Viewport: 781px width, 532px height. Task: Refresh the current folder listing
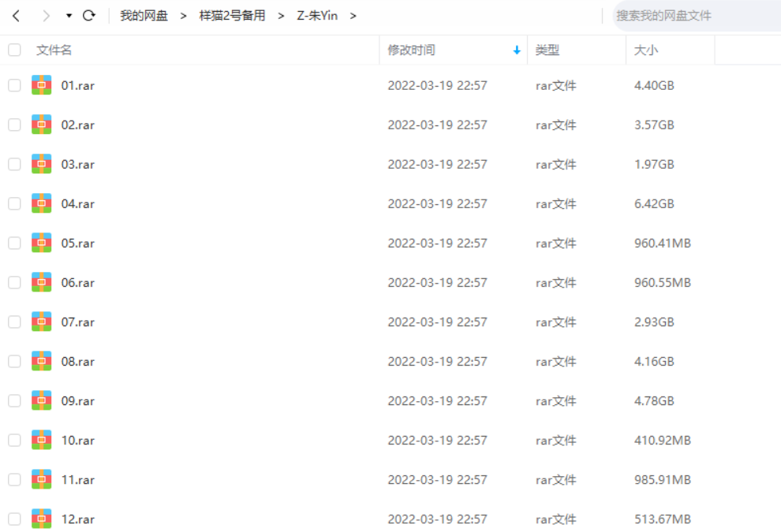tap(88, 16)
